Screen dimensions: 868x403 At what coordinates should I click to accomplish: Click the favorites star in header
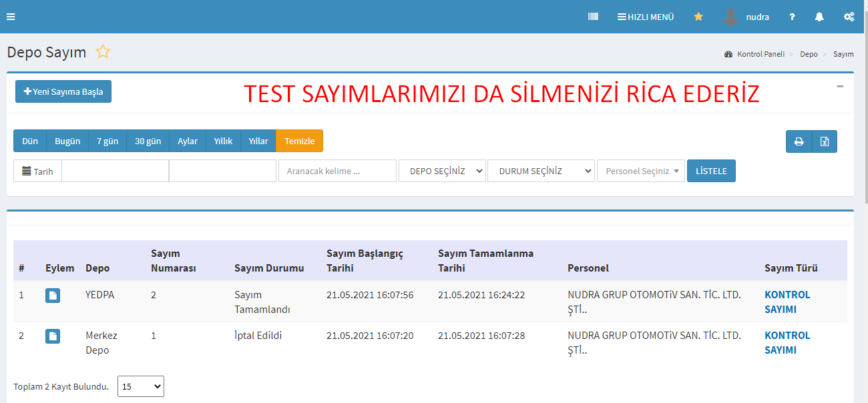[698, 17]
